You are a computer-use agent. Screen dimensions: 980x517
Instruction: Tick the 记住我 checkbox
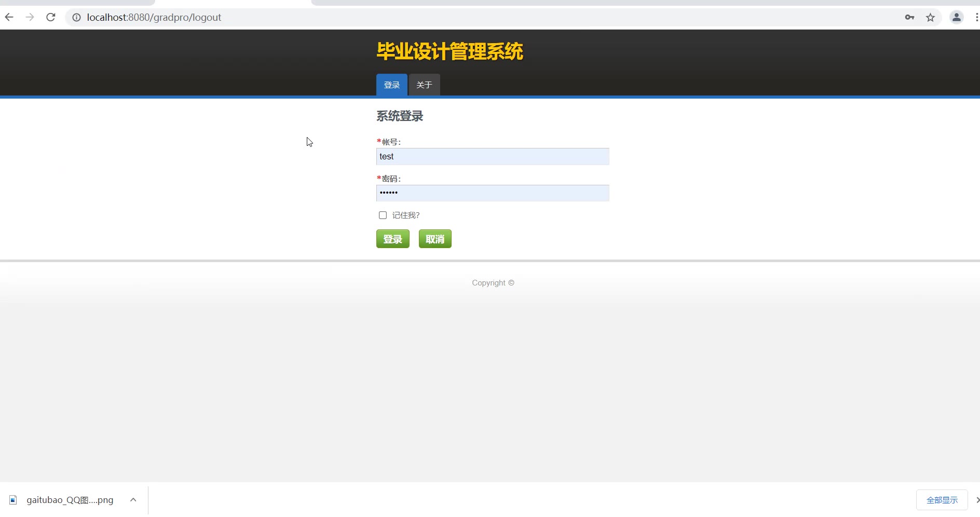pos(383,215)
